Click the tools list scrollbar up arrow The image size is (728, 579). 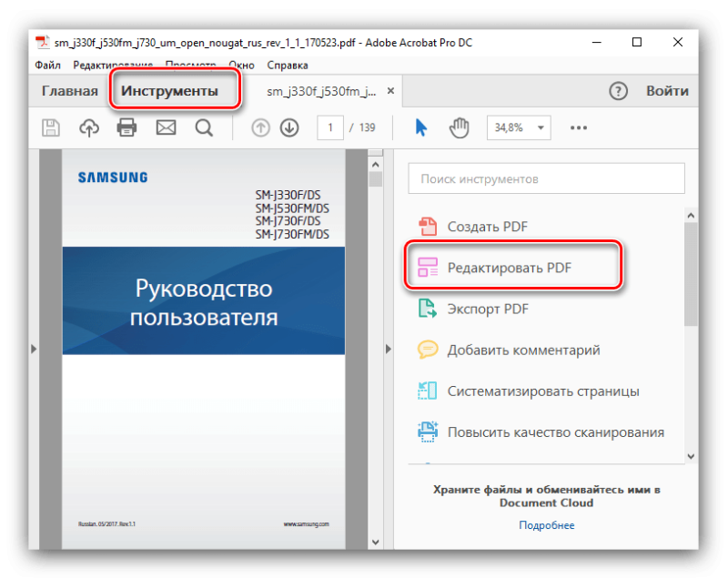[x=691, y=216]
